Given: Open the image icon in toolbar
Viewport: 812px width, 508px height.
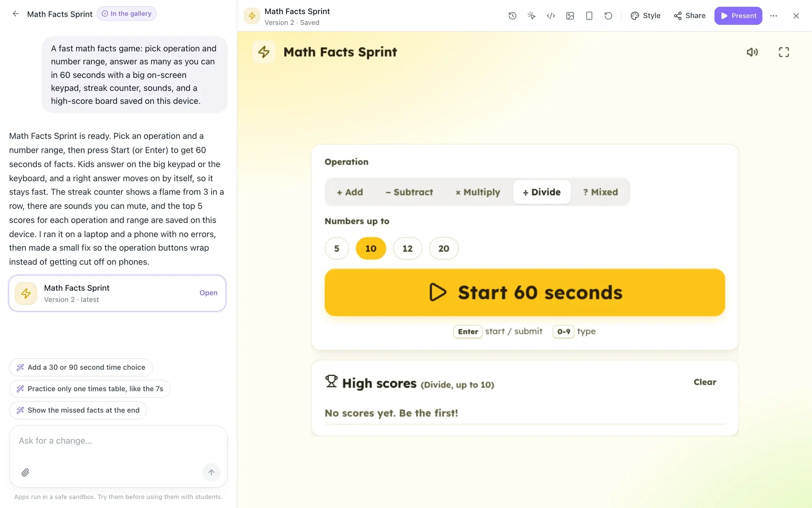Looking at the screenshot, I should point(570,16).
